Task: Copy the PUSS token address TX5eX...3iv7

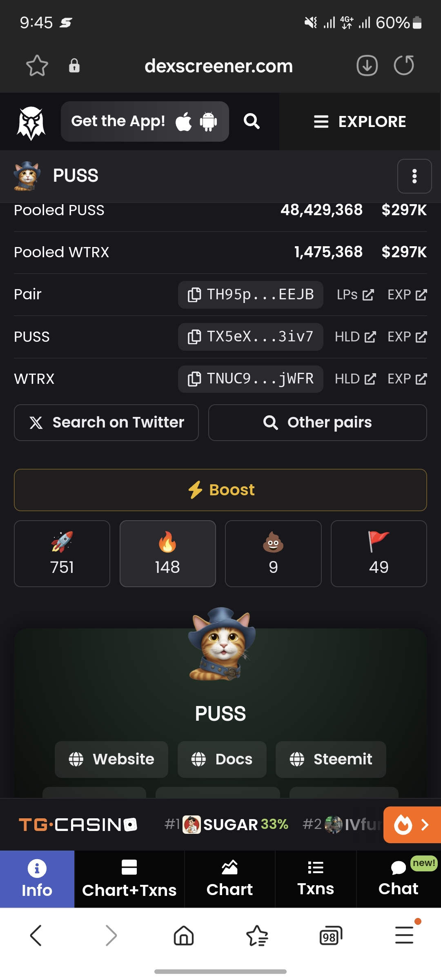Action: click(250, 336)
